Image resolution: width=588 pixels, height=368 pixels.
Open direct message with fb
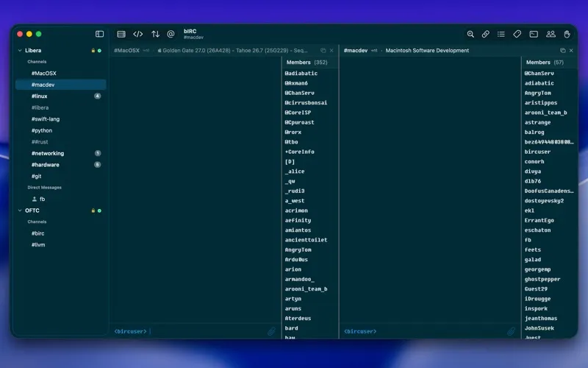click(x=61, y=199)
